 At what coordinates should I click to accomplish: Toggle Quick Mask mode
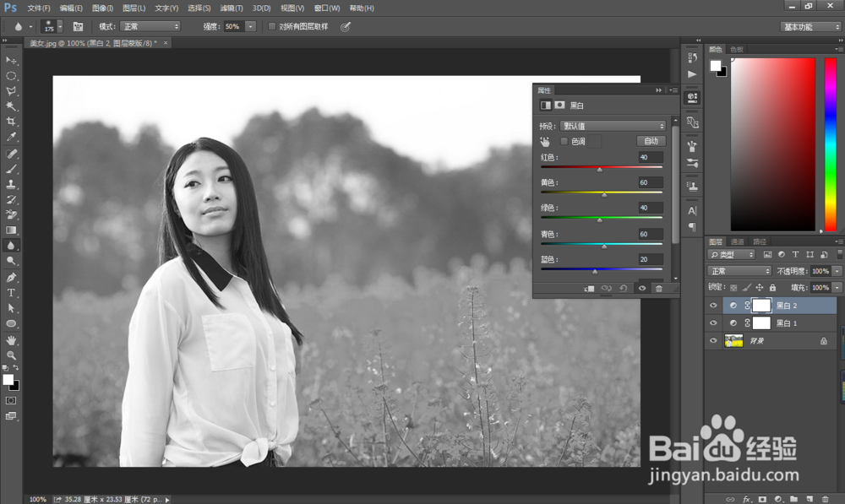click(11, 401)
